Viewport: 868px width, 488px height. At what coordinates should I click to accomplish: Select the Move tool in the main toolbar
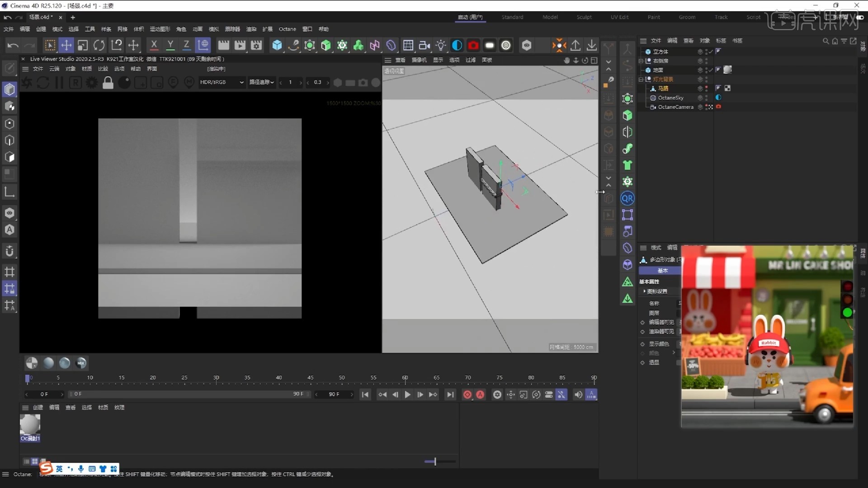(x=66, y=45)
